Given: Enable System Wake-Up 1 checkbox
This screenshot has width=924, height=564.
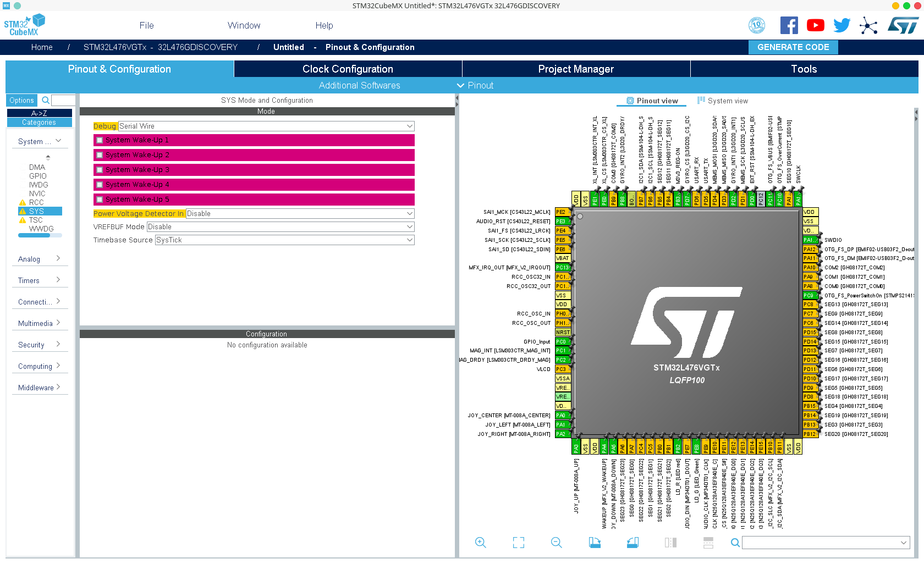Looking at the screenshot, I should (100, 140).
